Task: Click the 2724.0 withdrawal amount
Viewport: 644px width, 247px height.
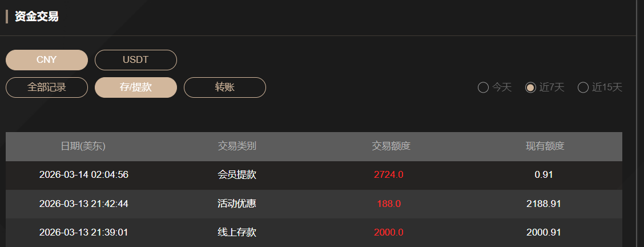Action: [x=389, y=175]
